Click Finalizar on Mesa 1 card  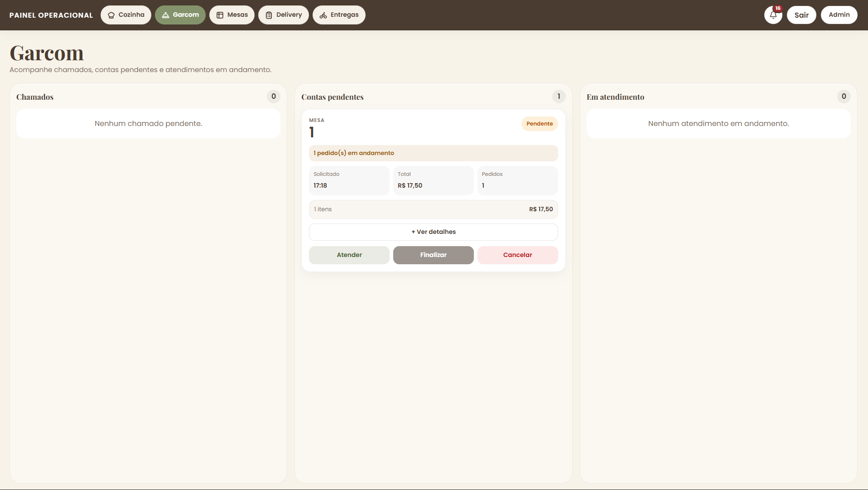(x=434, y=255)
